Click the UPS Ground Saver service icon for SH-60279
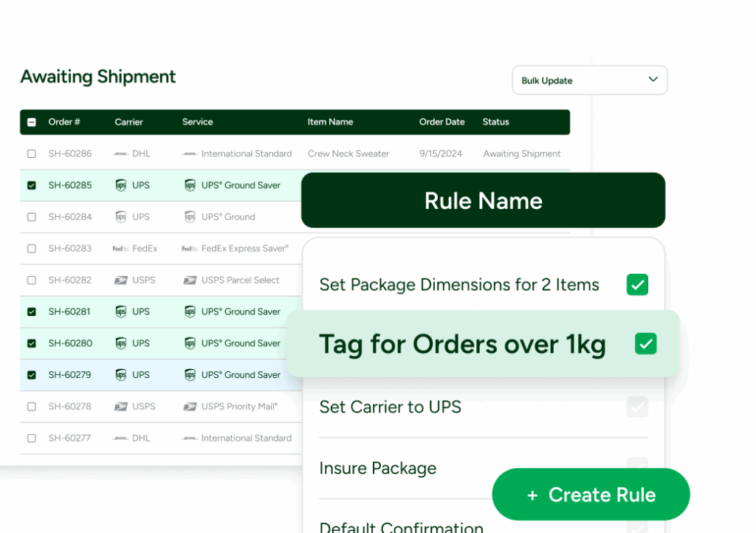Image resolution: width=756 pixels, height=533 pixels. click(x=190, y=375)
